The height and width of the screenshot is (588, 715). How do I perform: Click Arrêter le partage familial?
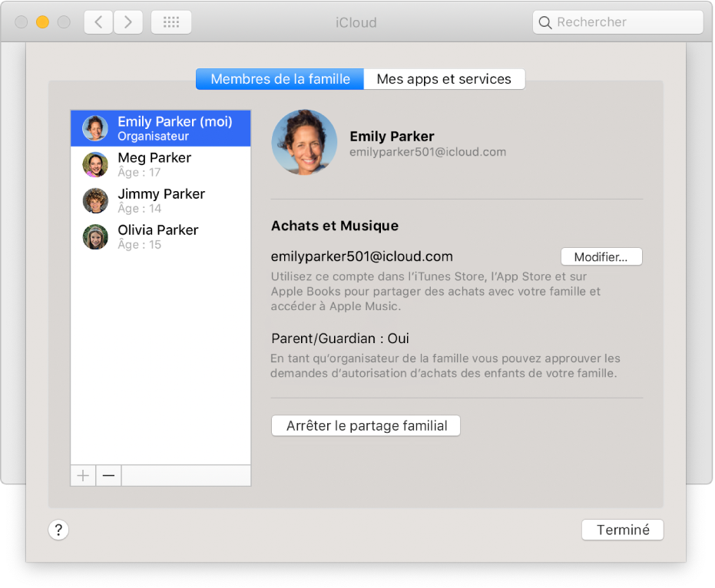point(366,425)
